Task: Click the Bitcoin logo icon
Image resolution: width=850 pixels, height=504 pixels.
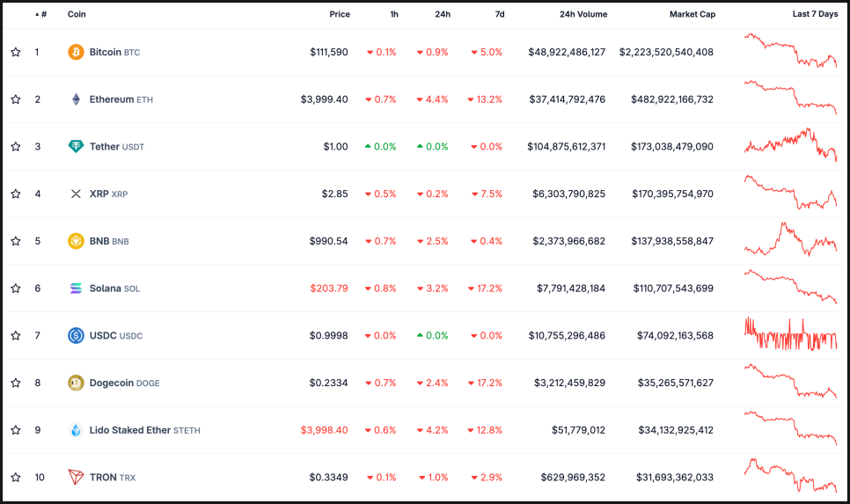Action: click(x=76, y=52)
